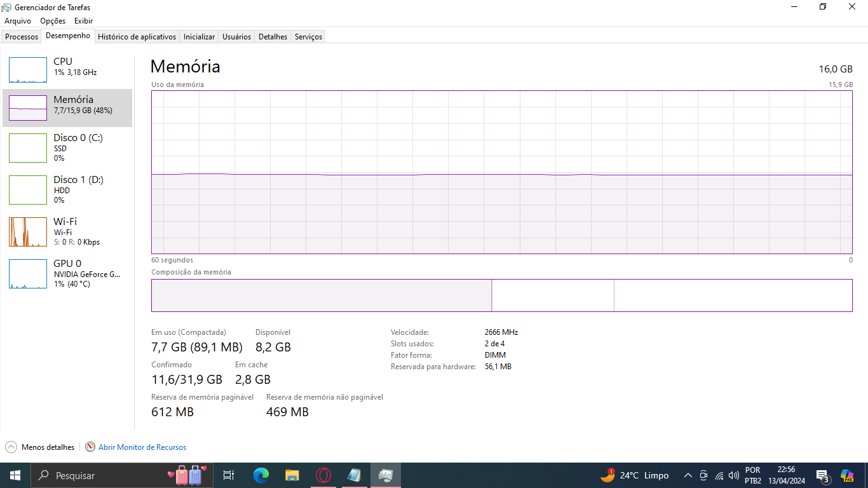Open Task View icon on taskbar
Screen dimensions: 868x488
(x=229, y=475)
